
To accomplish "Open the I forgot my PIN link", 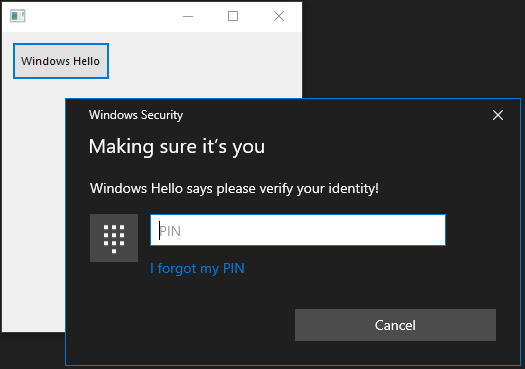I will coord(197,269).
